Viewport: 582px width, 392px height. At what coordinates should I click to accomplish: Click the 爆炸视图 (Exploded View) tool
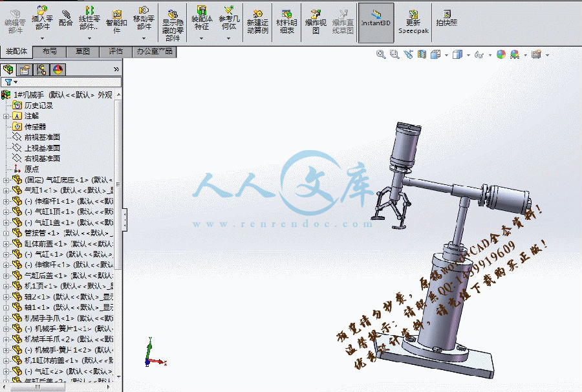tap(316, 21)
